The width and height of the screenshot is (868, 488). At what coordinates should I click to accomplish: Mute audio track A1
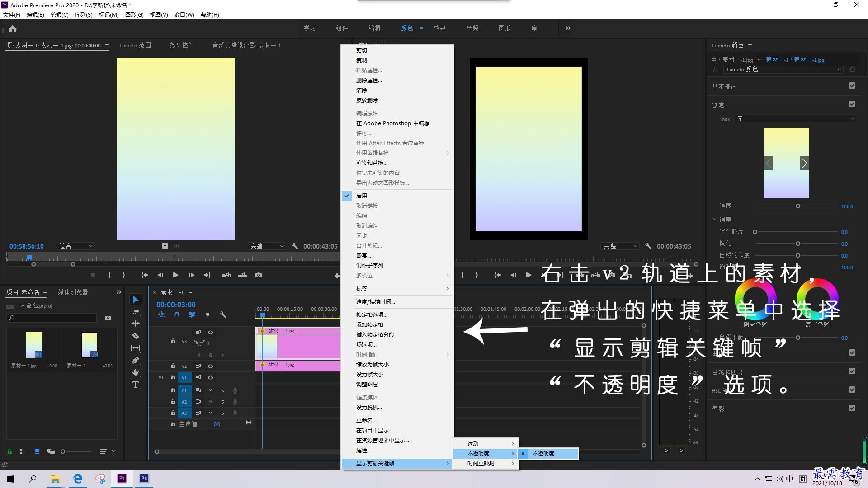pyautogui.click(x=210, y=390)
